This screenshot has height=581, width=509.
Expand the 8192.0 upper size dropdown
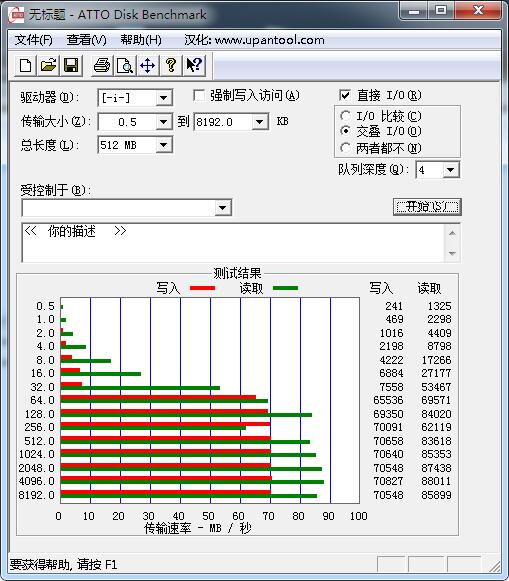260,122
